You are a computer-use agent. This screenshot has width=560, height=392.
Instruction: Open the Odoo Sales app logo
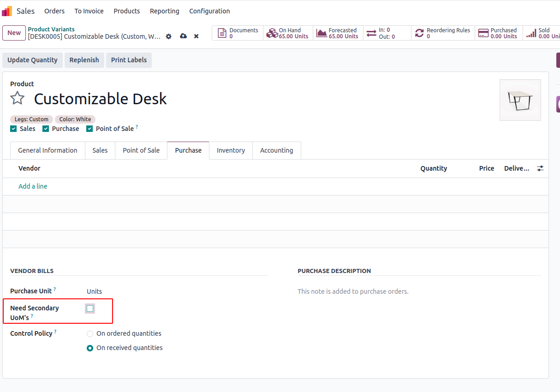pyautogui.click(x=7, y=11)
